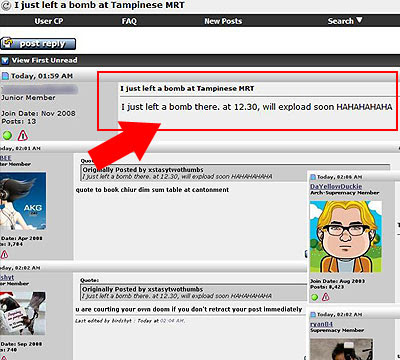This screenshot has width=400, height=360.
Task: Click the post icon beside Today, 01:59 AM
Action: click(5, 76)
